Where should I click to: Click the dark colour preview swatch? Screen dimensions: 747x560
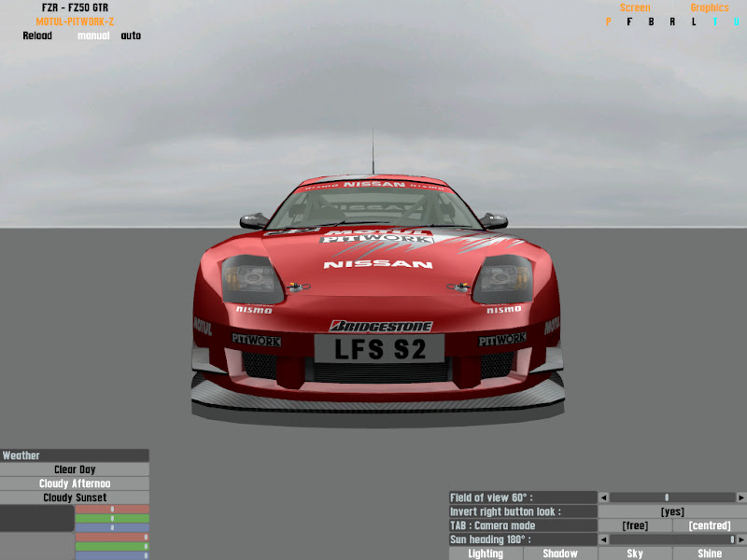(37, 518)
